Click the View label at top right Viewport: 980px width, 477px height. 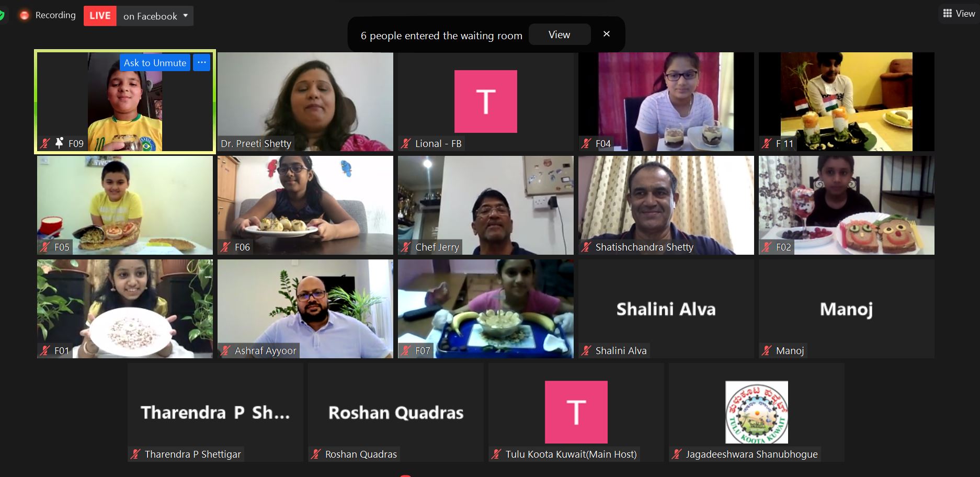click(x=965, y=14)
